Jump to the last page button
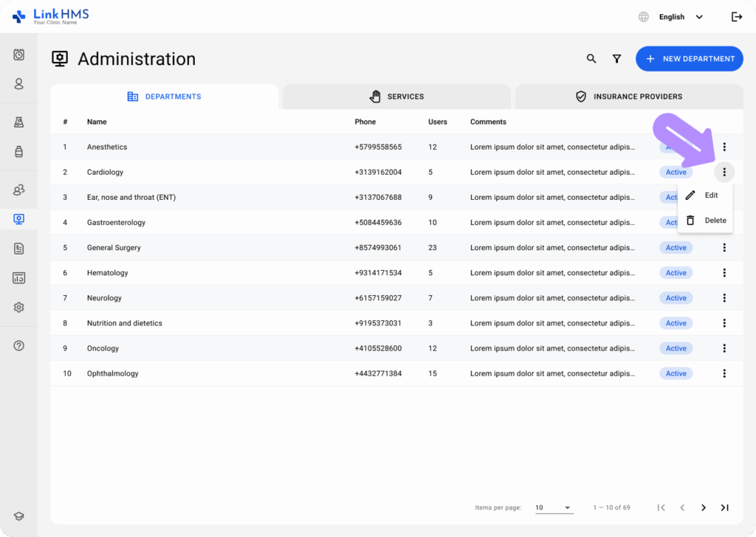756x537 pixels. [x=724, y=507]
